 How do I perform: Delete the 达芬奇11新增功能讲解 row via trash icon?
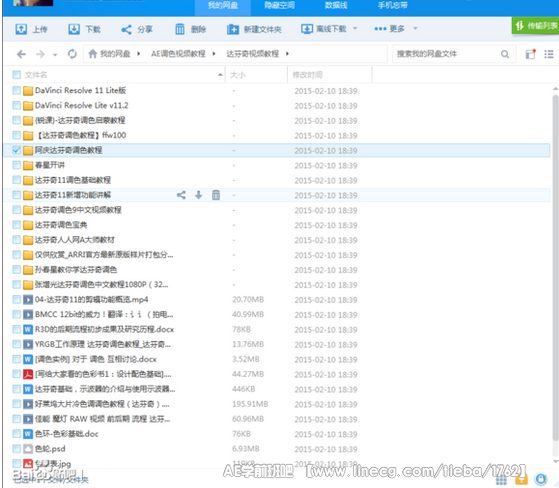[x=216, y=195]
